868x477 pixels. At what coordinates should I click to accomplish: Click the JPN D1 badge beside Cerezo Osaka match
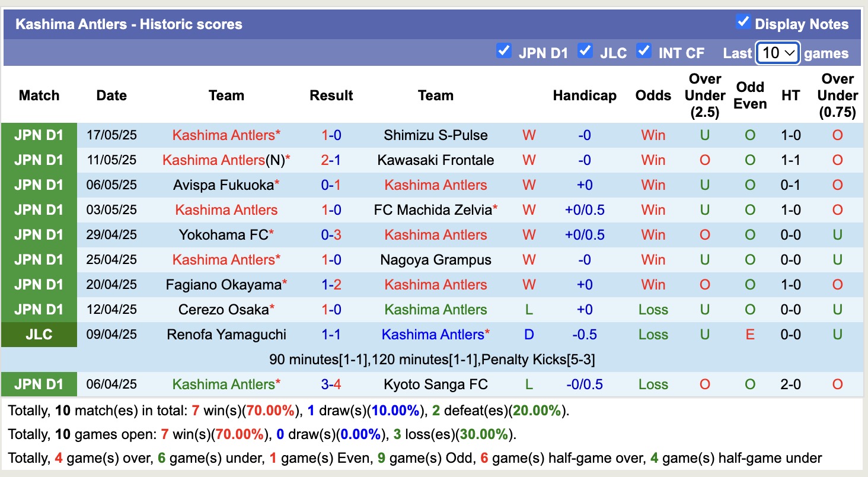click(39, 309)
